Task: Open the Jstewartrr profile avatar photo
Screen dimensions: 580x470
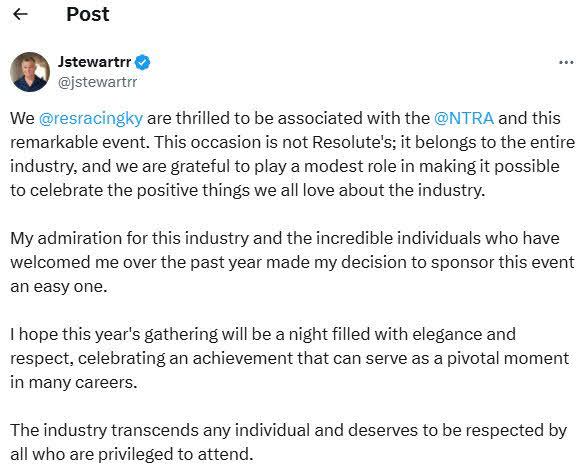Action: [30, 72]
